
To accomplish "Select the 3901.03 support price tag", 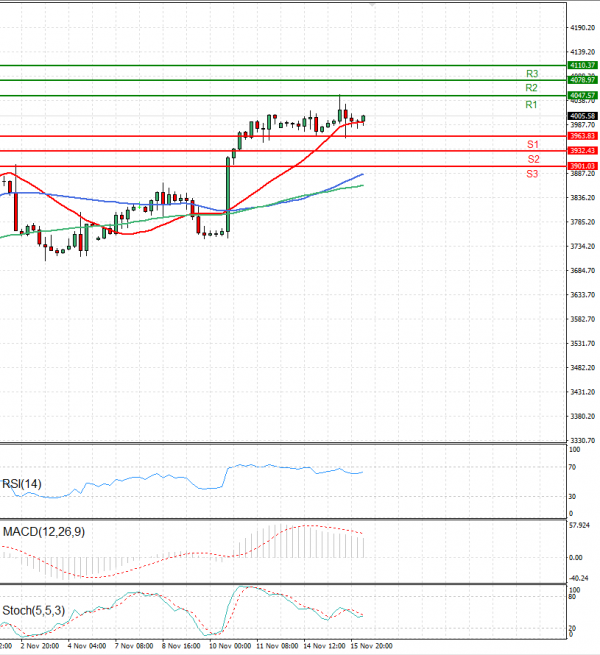I will [582, 166].
